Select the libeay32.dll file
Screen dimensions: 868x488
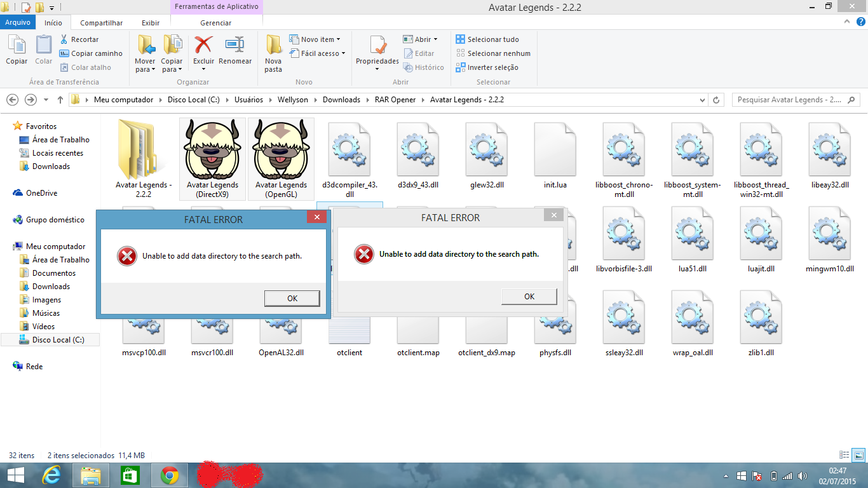click(x=830, y=156)
